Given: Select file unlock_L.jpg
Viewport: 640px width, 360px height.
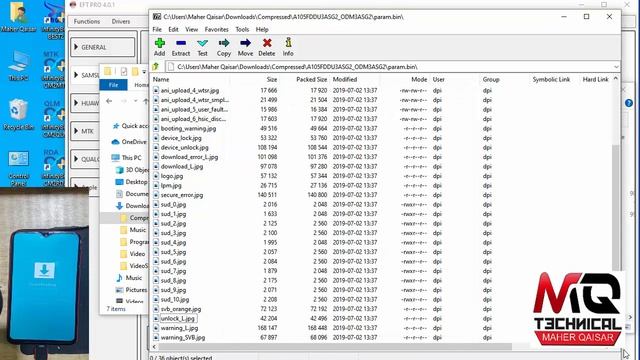Looking at the screenshot, I should 178,318.
